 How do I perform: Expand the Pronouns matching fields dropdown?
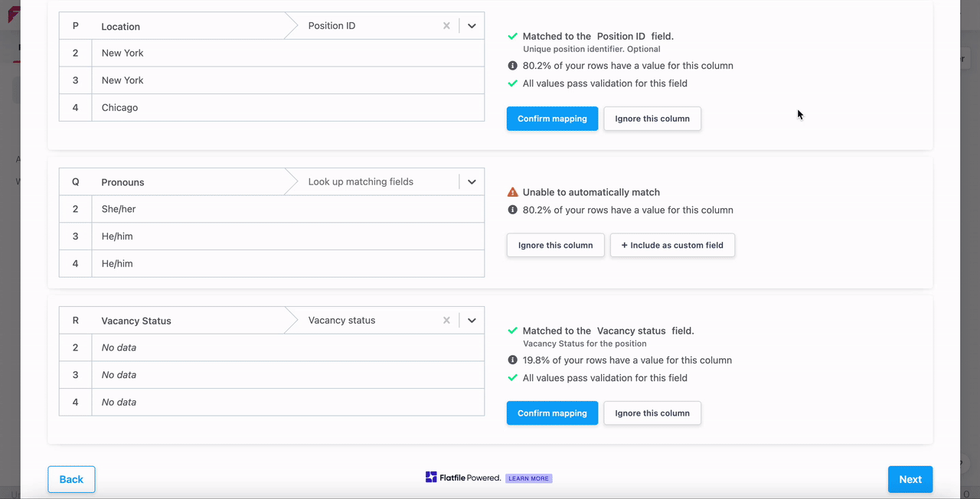click(x=472, y=182)
